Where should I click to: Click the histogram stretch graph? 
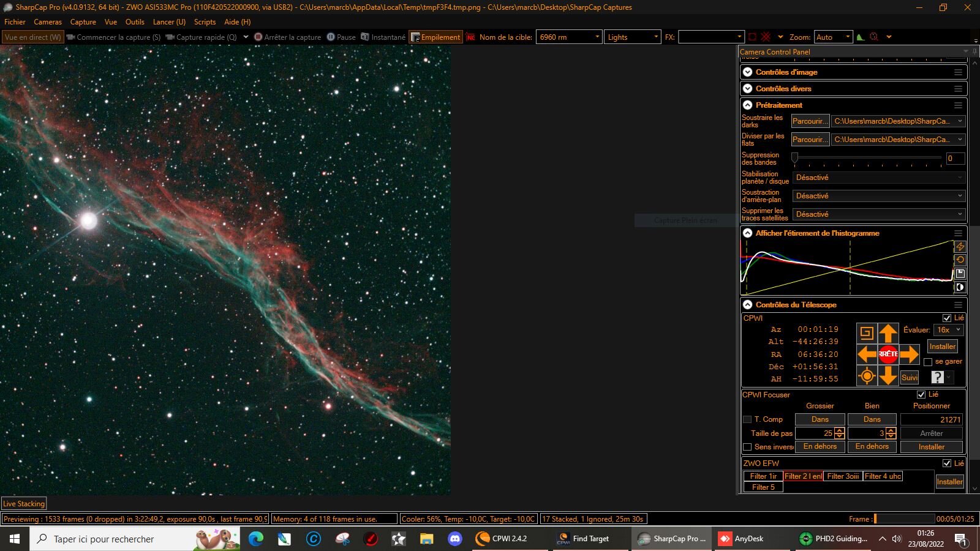coord(847,268)
